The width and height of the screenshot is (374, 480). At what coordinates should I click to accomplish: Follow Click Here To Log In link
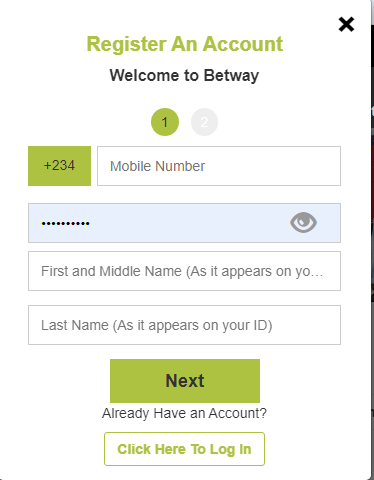[x=184, y=449]
